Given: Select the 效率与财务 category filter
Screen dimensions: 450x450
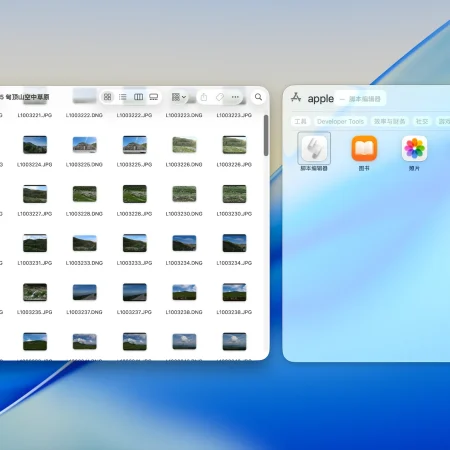Looking at the screenshot, I should tap(389, 121).
